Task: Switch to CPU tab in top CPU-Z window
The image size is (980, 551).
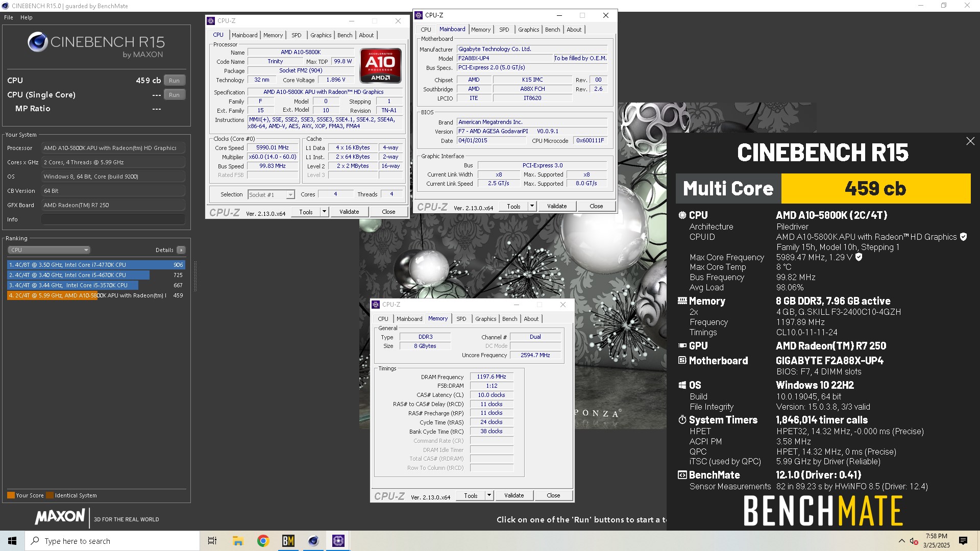Action: click(x=426, y=30)
